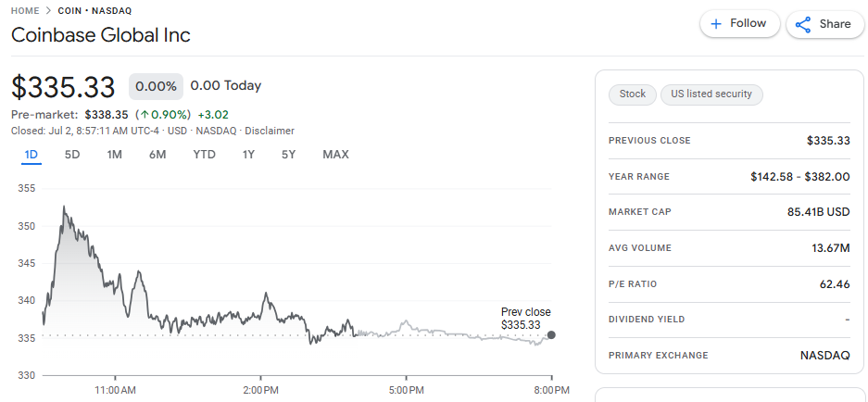Click the 350 price axis label

pyautogui.click(x=27, y=226)
